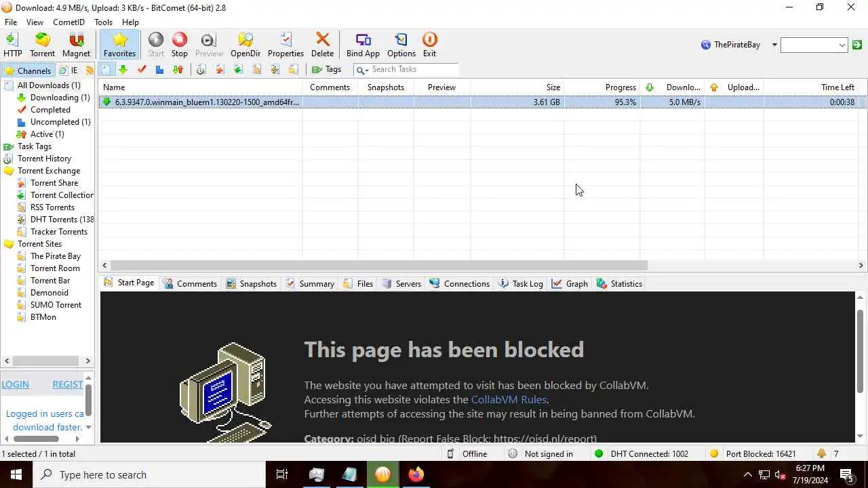Show all tasks filter icon

tap(106, 69)
